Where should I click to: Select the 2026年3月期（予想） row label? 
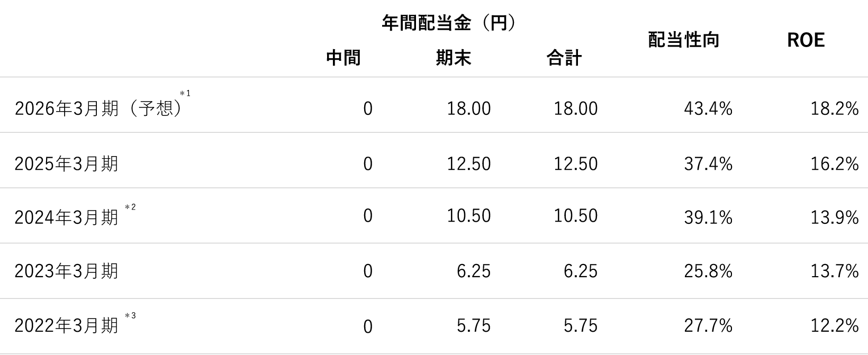(98, 109)
